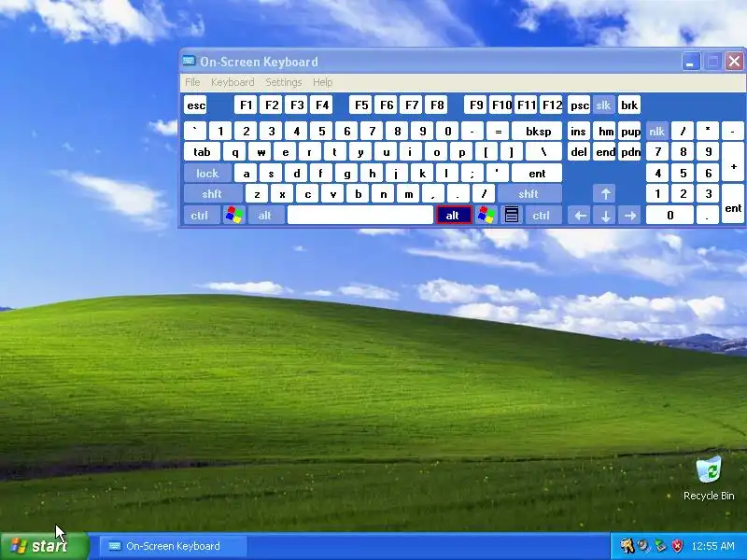
Task: Click the numpad asterisk key
Action: click(x=708, y=132)
